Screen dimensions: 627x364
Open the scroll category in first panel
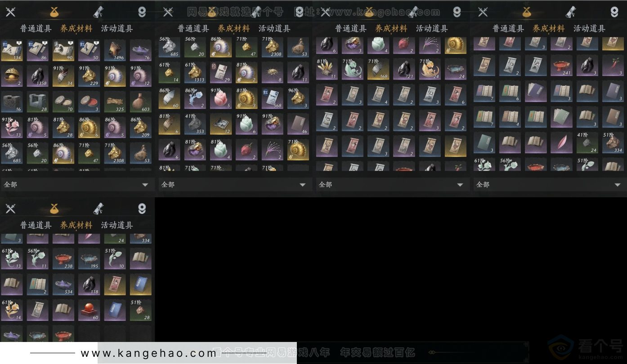coord(98,12)
